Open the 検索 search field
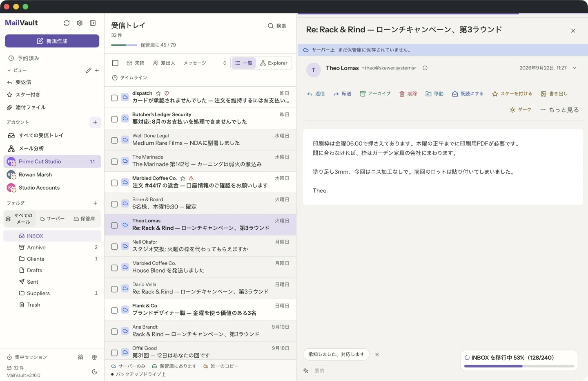588x381 pixels. click(277, 26)
